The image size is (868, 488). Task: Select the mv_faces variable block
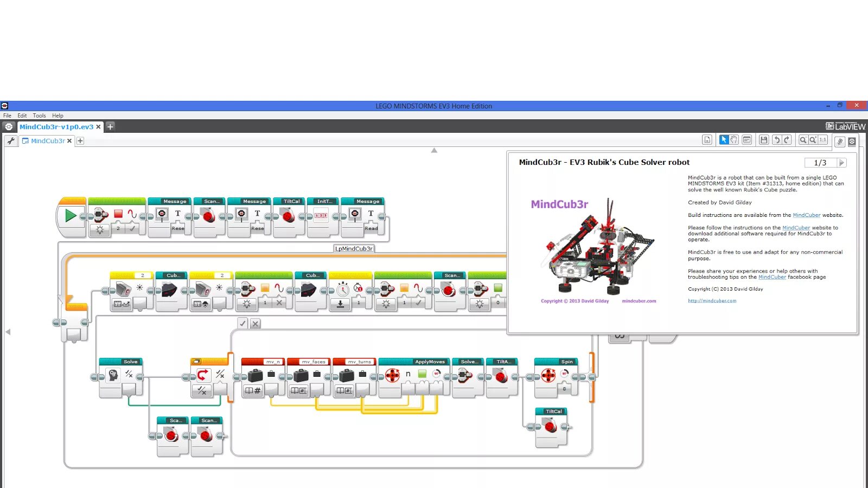(x=308, y=378)
